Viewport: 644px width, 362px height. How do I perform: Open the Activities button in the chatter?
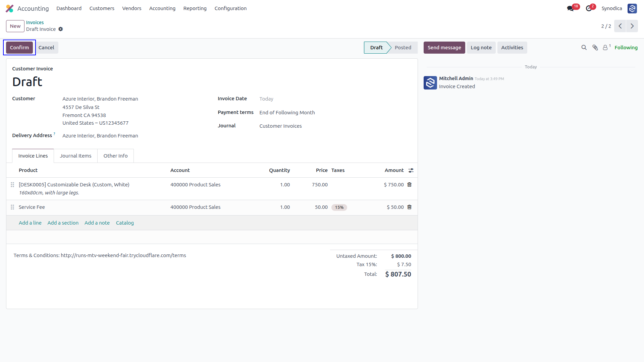(512, 48)
